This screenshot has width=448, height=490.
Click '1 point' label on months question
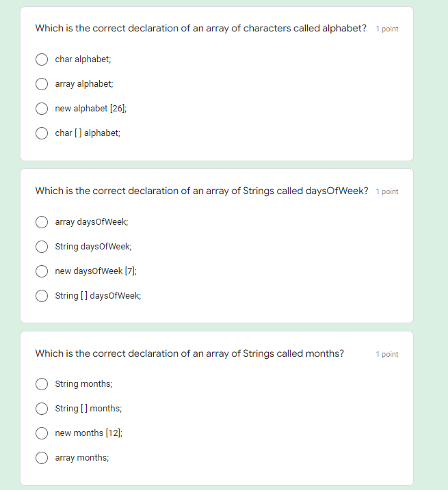click(387, 354)
